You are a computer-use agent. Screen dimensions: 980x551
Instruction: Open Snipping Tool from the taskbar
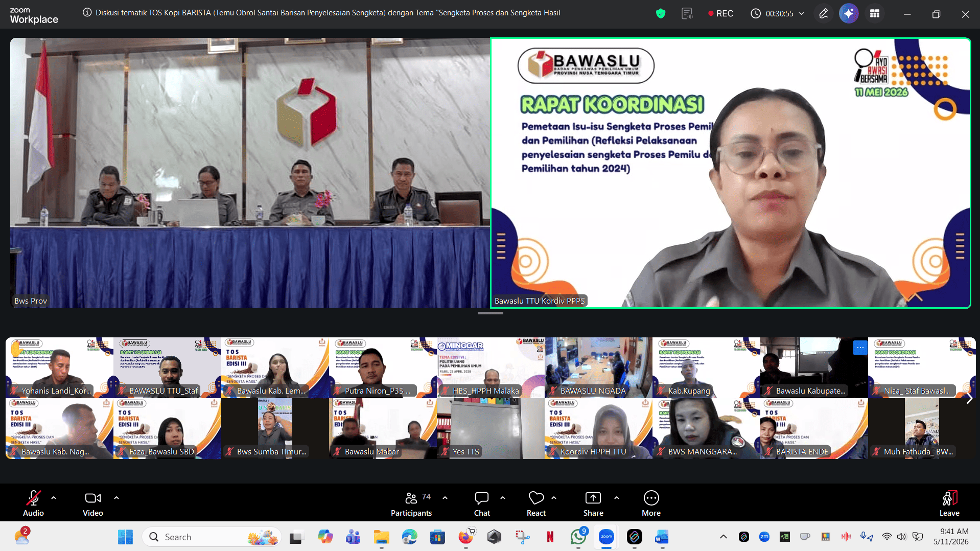tap(522, 537)
